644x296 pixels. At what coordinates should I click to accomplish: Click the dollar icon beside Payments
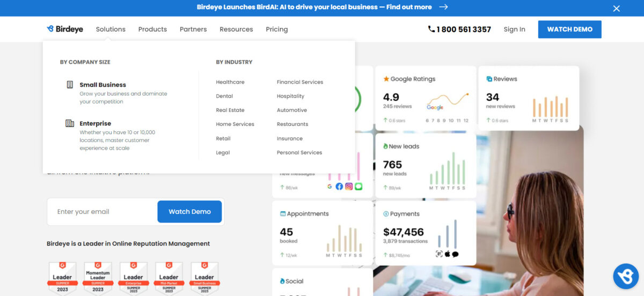[386, 213]
